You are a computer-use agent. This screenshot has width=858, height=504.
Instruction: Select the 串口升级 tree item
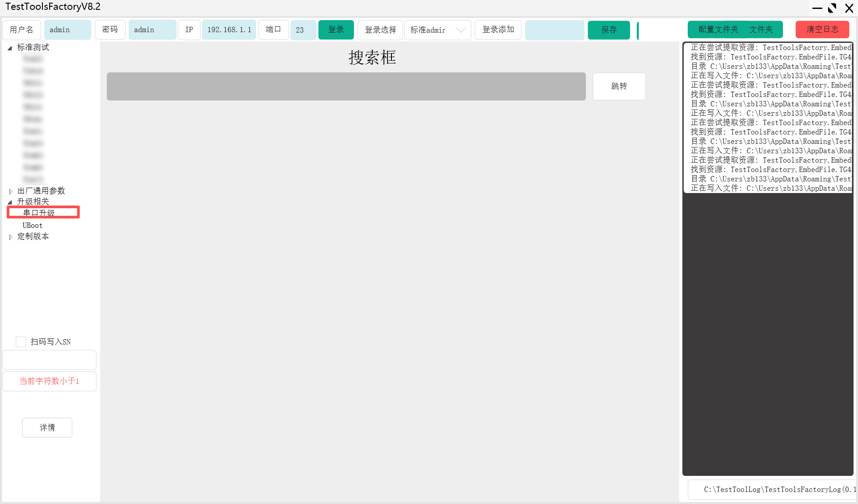point(39,213)
